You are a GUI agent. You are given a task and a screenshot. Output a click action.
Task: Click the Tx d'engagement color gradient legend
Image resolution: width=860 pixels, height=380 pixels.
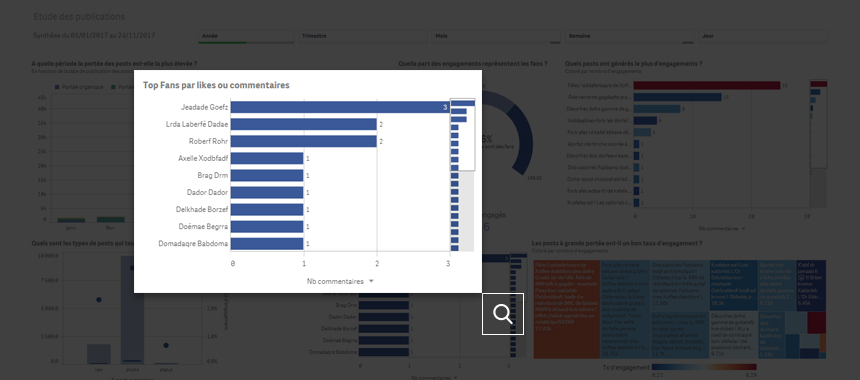click(704, 367)
